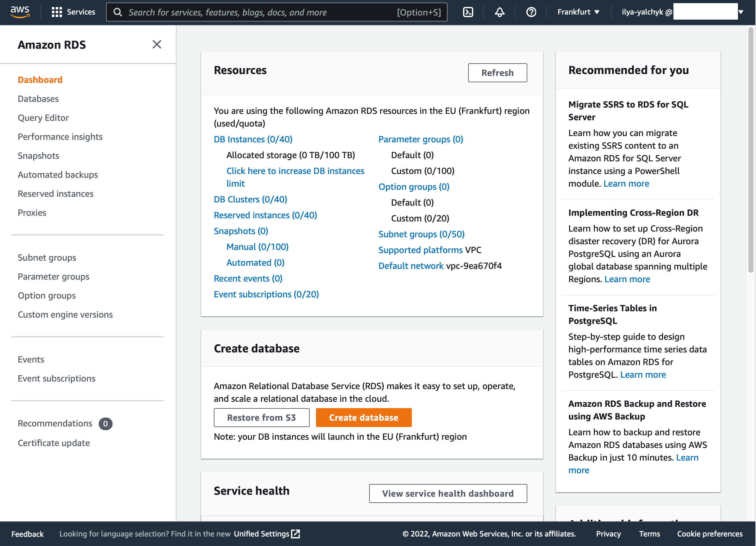The width and height of the screenshot is (756, 546).
Task: Open the Services grid menu
Action: pyautogui.click(x=57, y=12)
